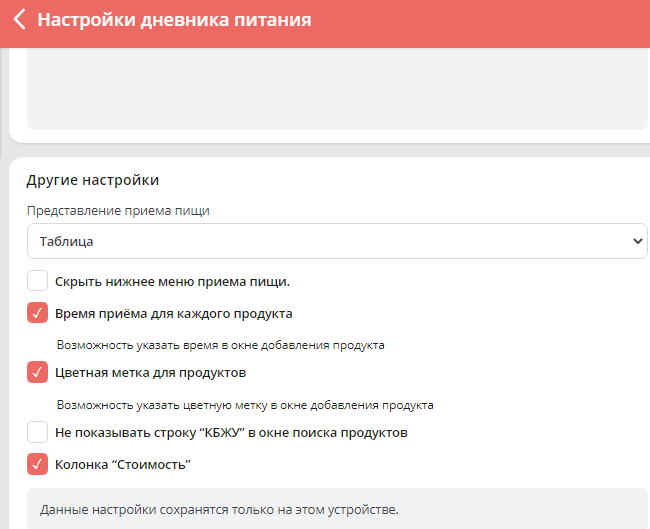
Task: Enable the "Скрыть нижнее меню приема пищи" checkbox
Action: pyautogui.click(x=37, y=281)
